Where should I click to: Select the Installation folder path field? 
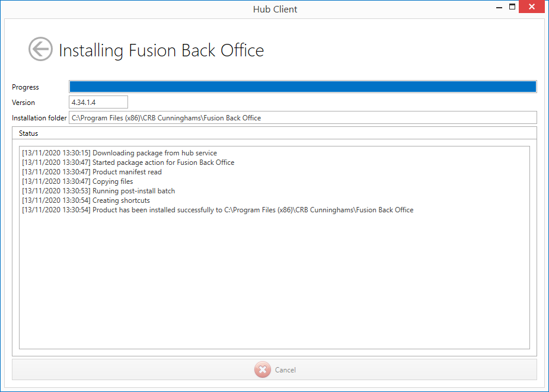(x=302, y=118)
